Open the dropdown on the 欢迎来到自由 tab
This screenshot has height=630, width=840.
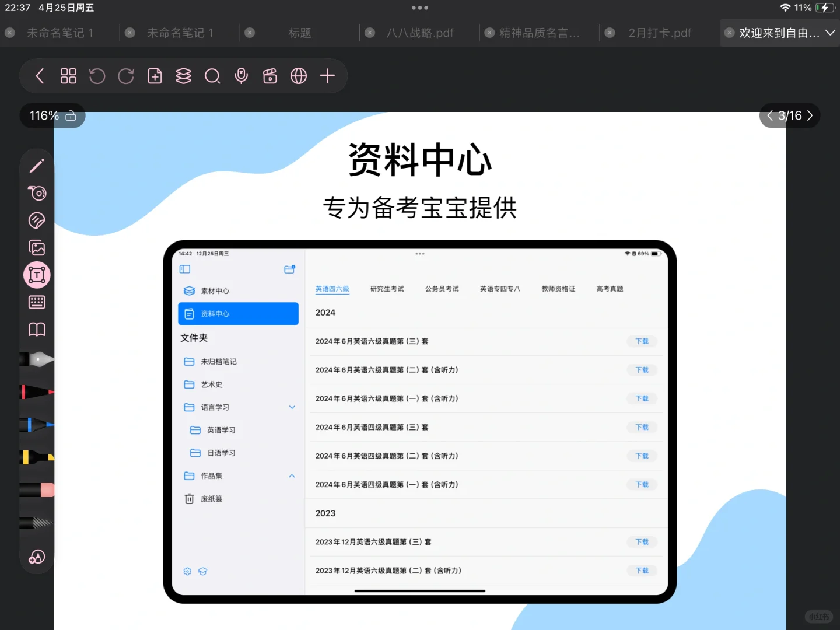pyautogui.click(x=831, y=33)
